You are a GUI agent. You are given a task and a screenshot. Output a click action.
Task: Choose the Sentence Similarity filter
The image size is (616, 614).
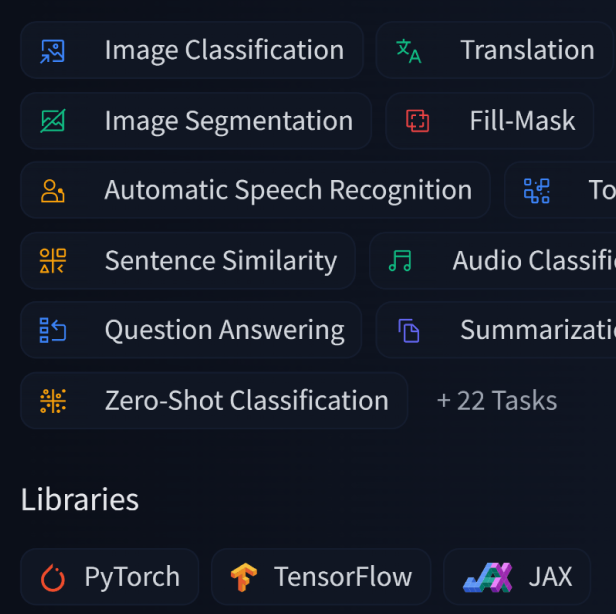220,261
